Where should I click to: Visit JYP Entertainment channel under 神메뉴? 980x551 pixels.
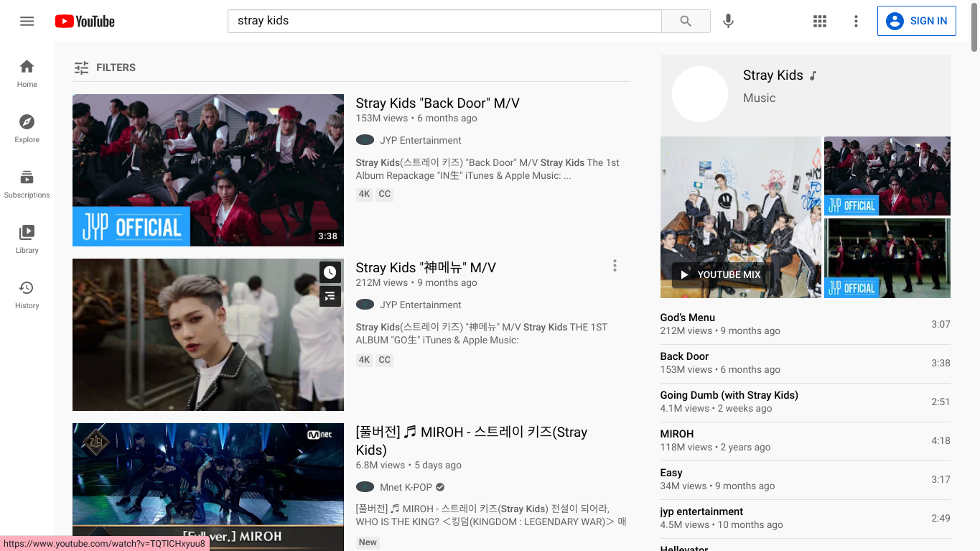[421, 305]
